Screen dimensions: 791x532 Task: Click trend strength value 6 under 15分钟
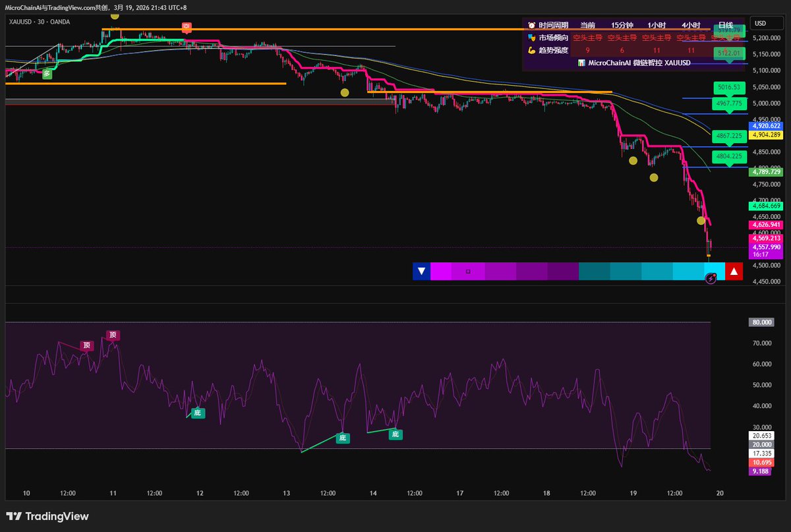622,50
